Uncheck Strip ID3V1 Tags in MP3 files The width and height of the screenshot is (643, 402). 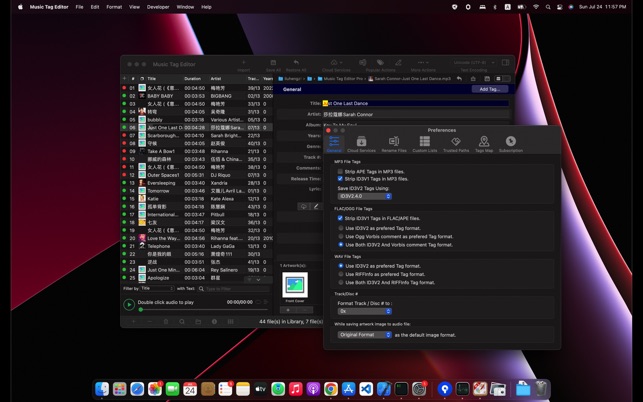[x=340, y=179]
